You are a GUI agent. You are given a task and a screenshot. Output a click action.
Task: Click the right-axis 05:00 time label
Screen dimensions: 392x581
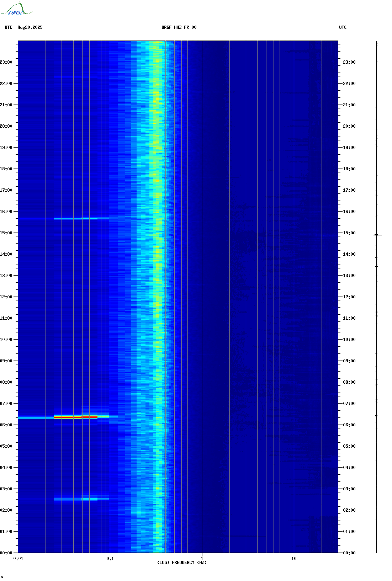point(349,446)
